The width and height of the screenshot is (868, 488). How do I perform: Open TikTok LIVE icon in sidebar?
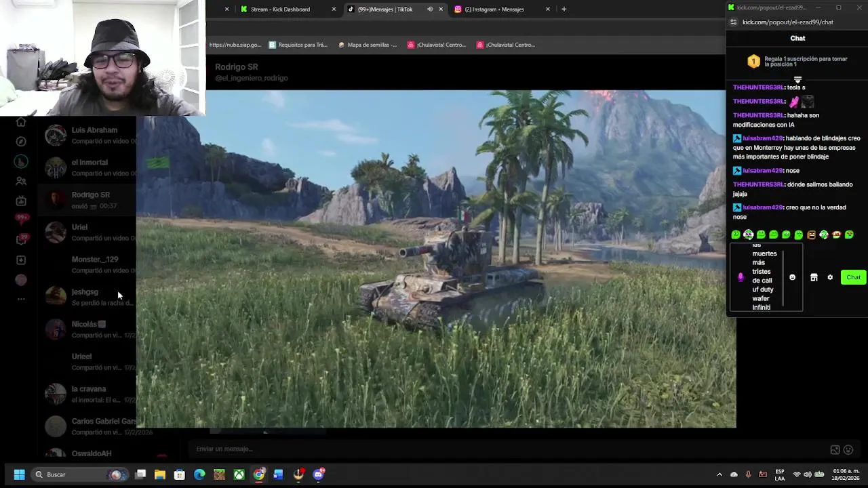[21, 201]
